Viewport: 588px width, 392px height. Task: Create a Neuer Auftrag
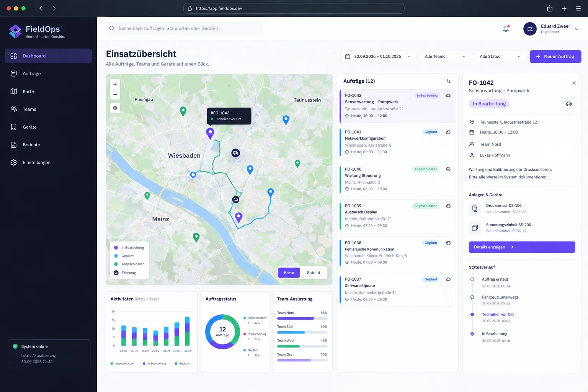point(555,57)
